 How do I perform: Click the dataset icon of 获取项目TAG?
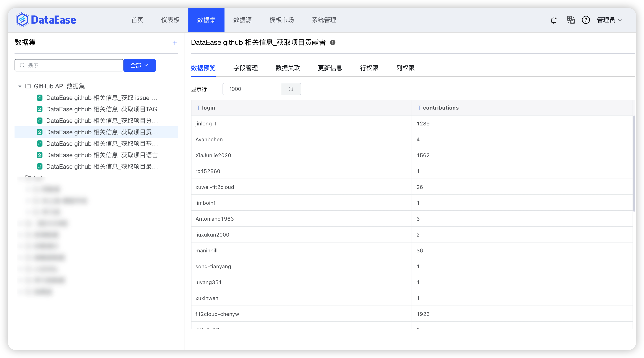coord(39,109)
